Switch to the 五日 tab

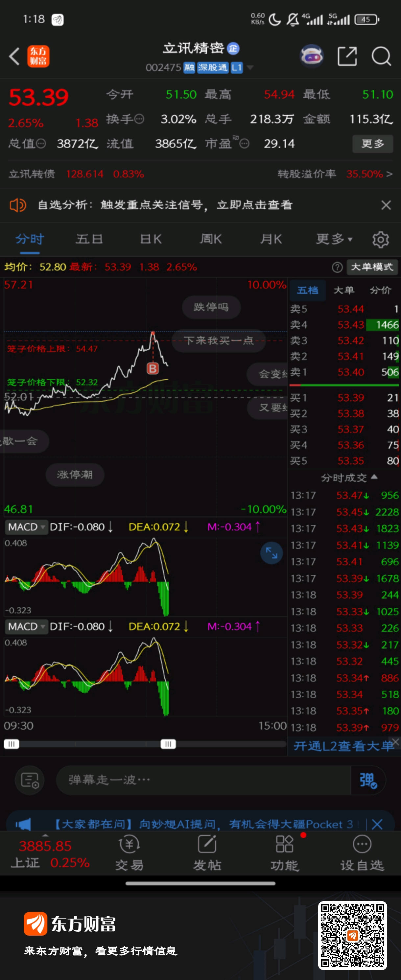(89, 239)
